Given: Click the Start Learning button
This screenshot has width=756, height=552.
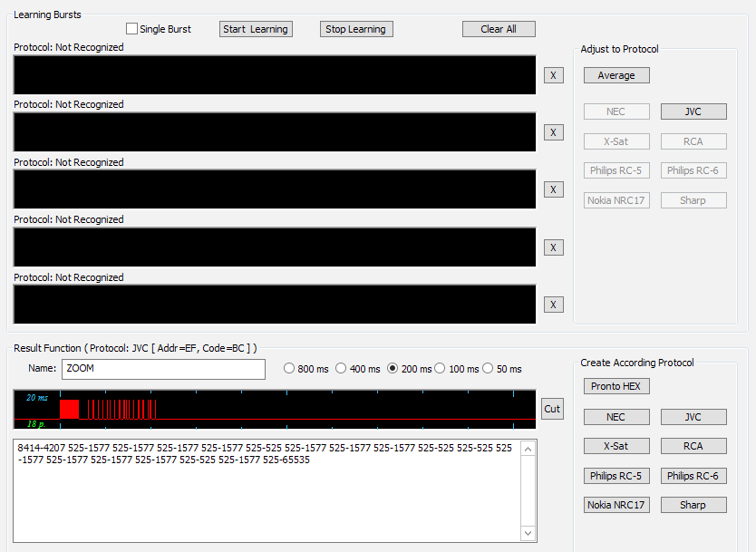Looking at the screenshot, I should [256, 29].
